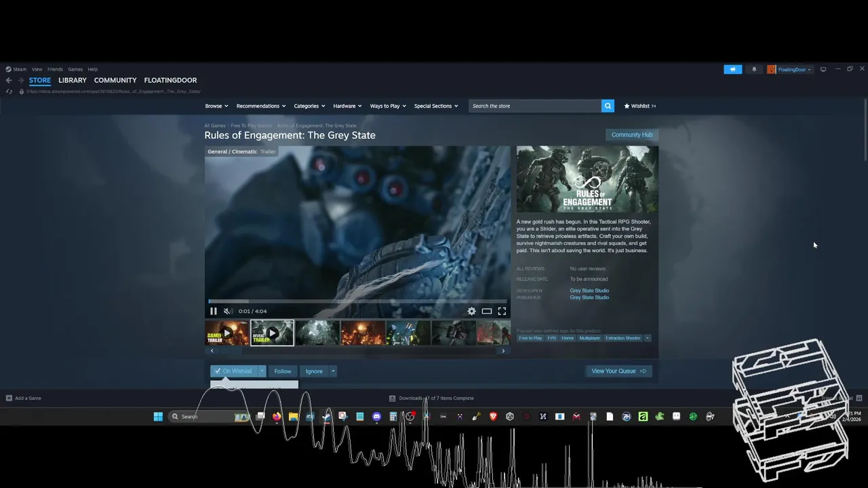This screenshot has height=488, width=868.
Task: Play the Game Trailer thumbnail
Action: pyautogui.click(x=226, y=333)
